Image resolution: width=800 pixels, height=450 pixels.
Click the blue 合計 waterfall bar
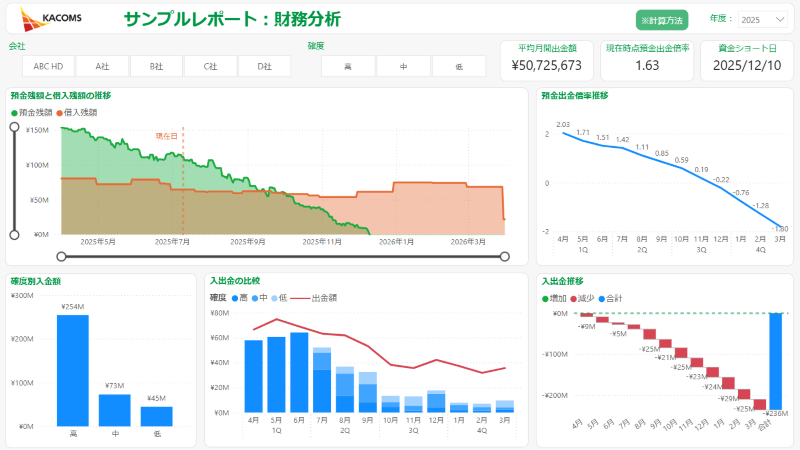click(776, 361)
